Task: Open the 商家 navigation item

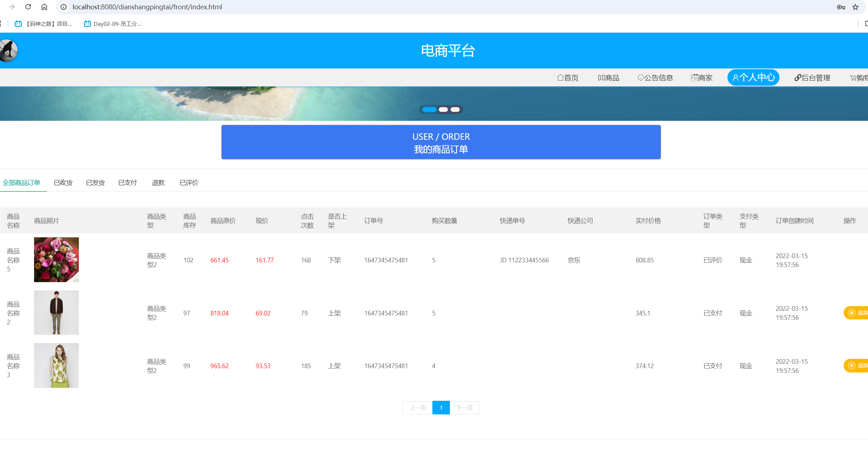Action: click(701, 78)
